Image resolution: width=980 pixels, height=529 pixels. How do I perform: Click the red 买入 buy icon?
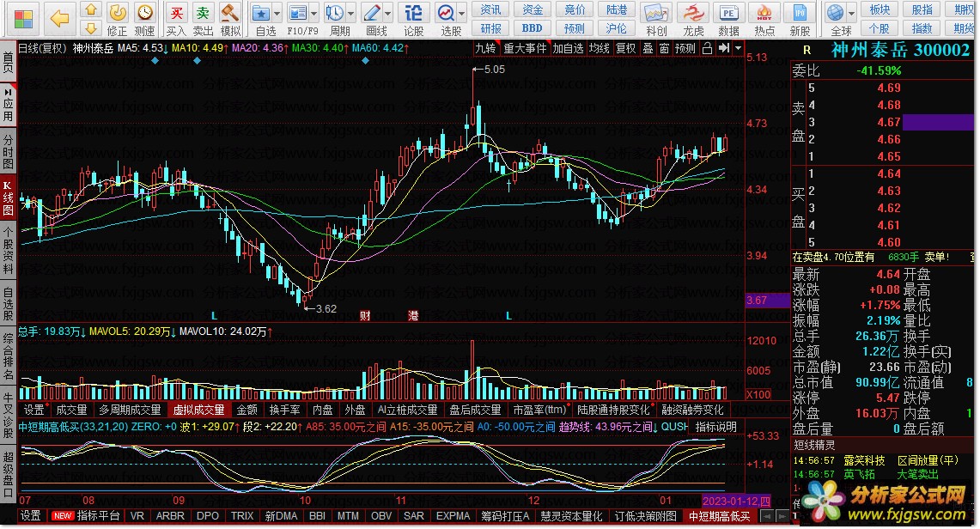176,13
